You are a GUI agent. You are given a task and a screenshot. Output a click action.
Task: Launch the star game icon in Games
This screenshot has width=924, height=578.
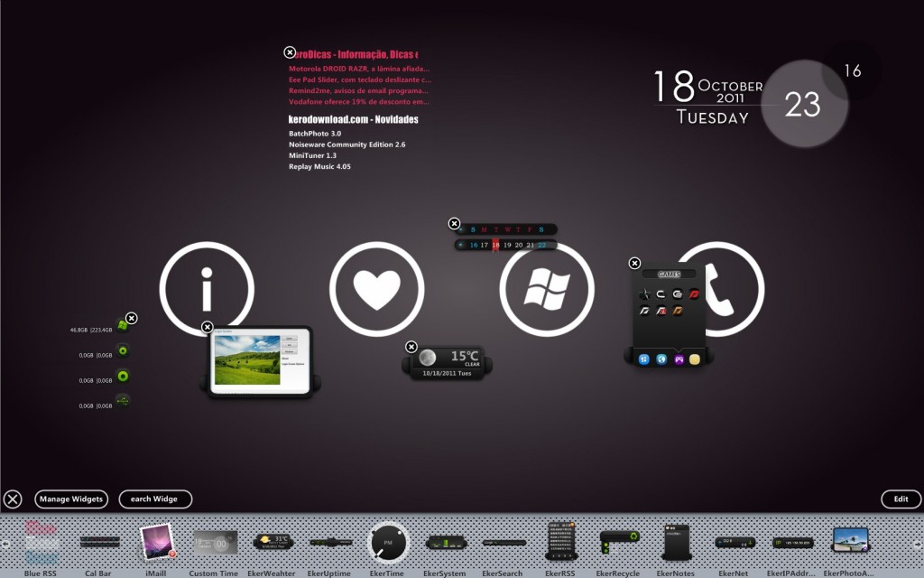(644, 294)
